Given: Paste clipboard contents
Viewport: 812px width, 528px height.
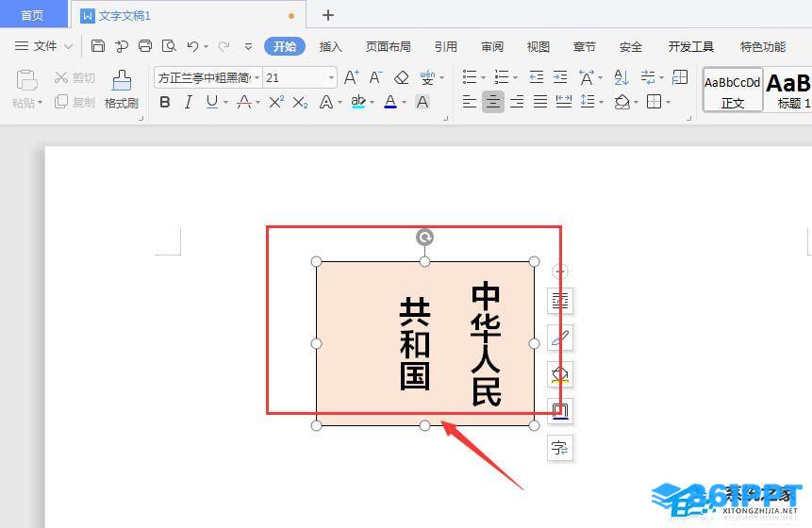Looking at the screenshot, I should point(27,89).
